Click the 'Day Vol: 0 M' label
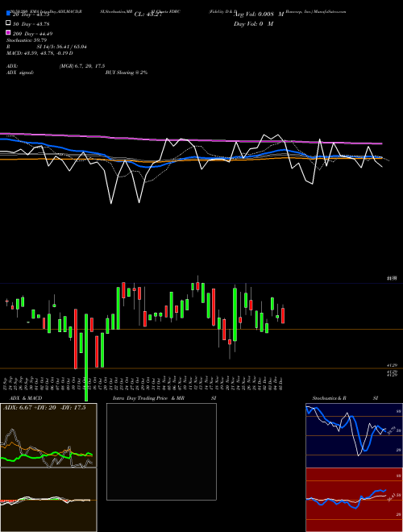Screen dimensions: 403x532 tap(253, 23)
